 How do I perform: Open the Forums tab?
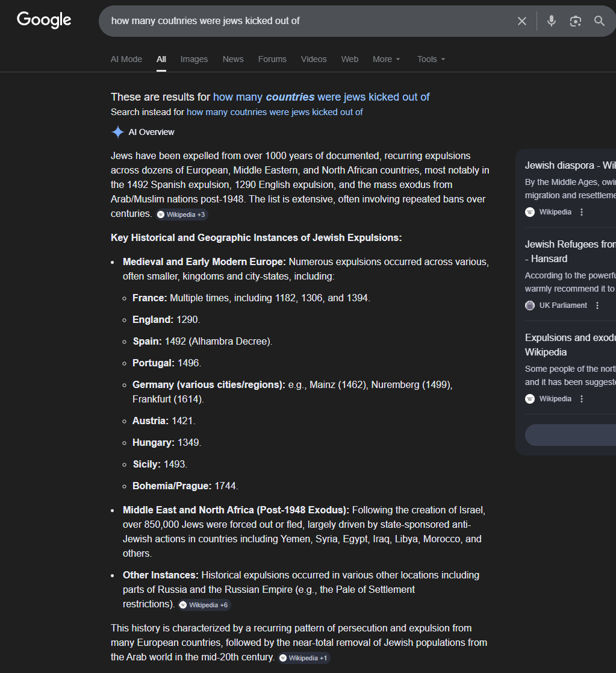272,59
